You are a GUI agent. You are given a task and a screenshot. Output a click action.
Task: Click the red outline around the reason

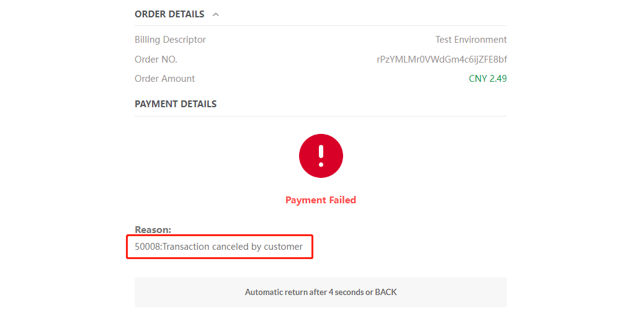click(x=313, y=247)
